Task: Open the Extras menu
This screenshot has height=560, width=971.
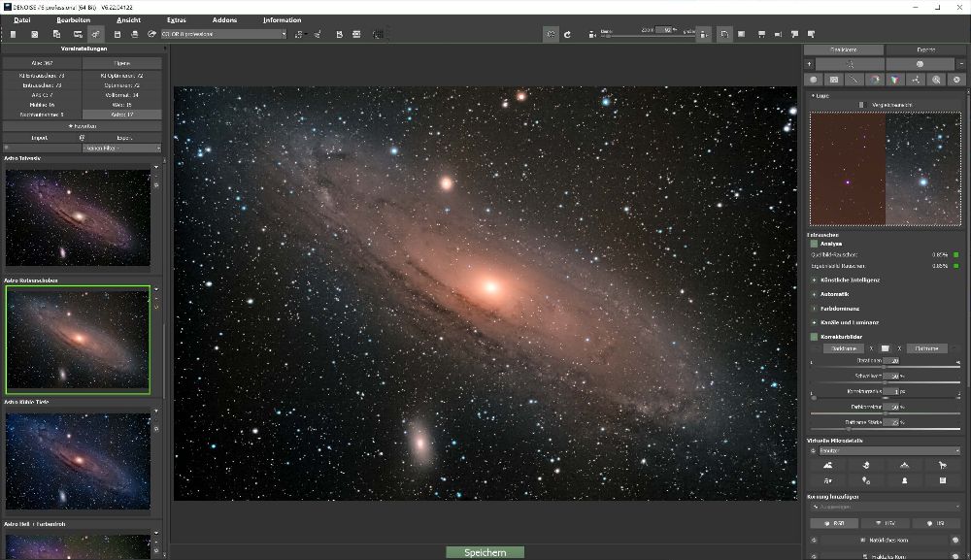Action: (176, 19)
